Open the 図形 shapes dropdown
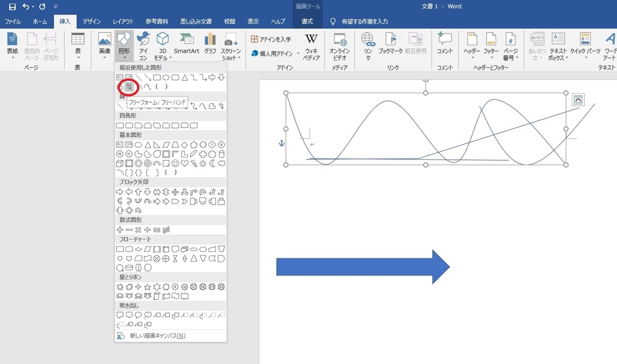617x364 pixels. 124,46
